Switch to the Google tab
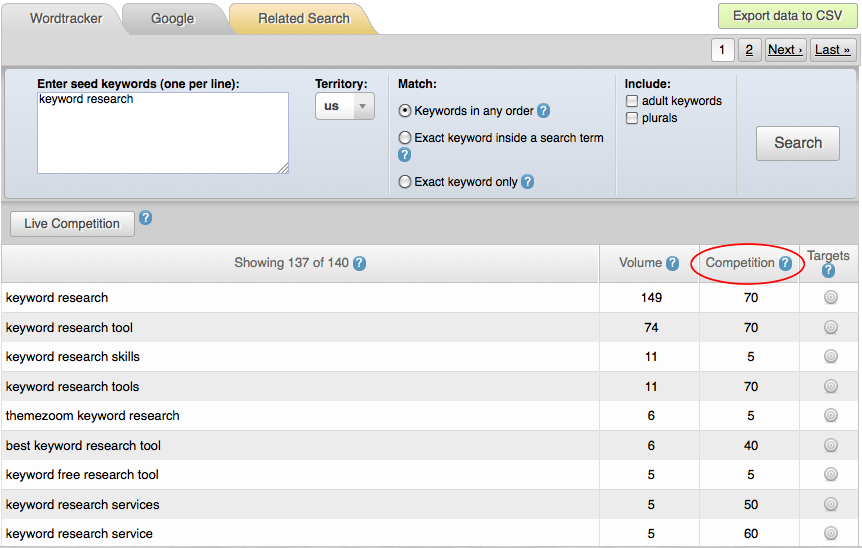The image size is (862, 548). point(173,19)
